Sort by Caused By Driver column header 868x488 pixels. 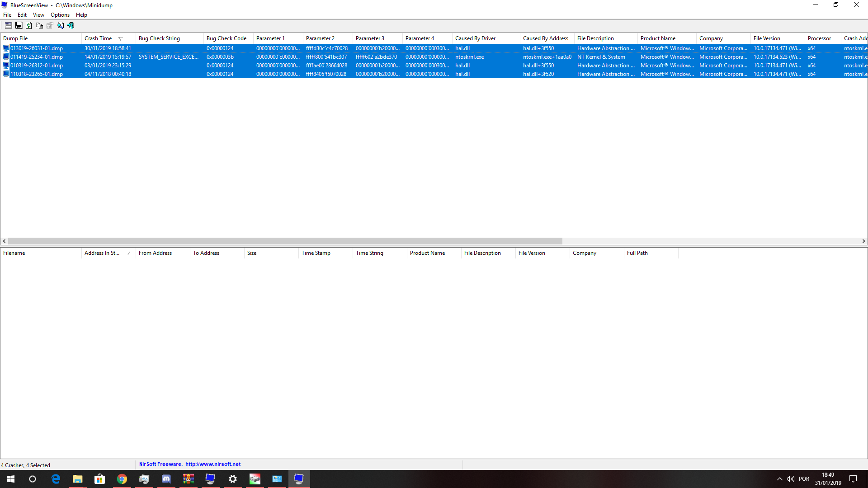pyautogui.click(x=486, y=38)
